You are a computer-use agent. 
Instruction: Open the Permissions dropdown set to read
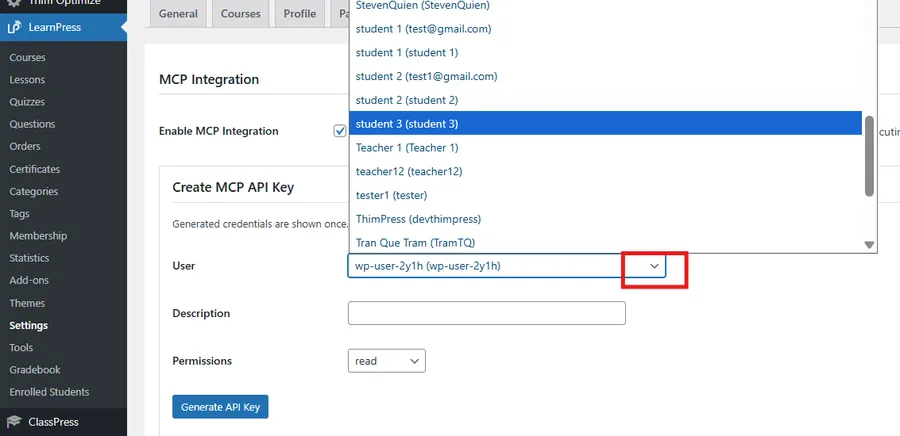[x=387, y=361]
